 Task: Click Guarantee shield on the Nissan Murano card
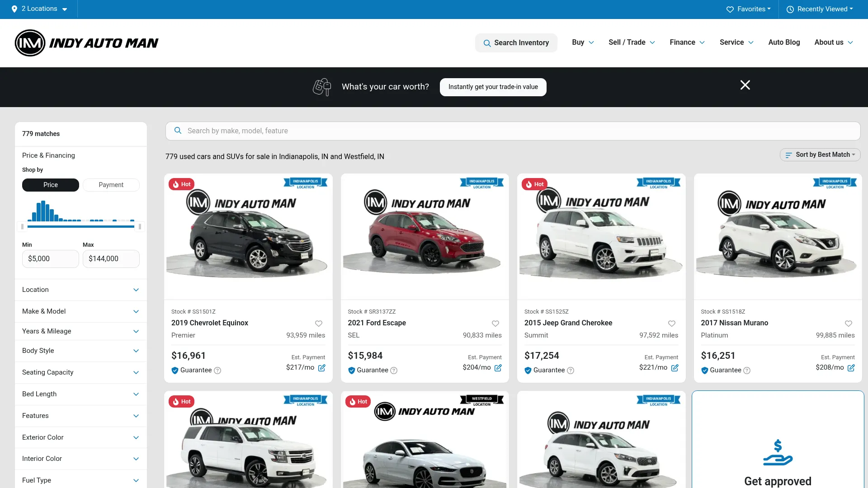pyautogui.click(x=704, y=371)
